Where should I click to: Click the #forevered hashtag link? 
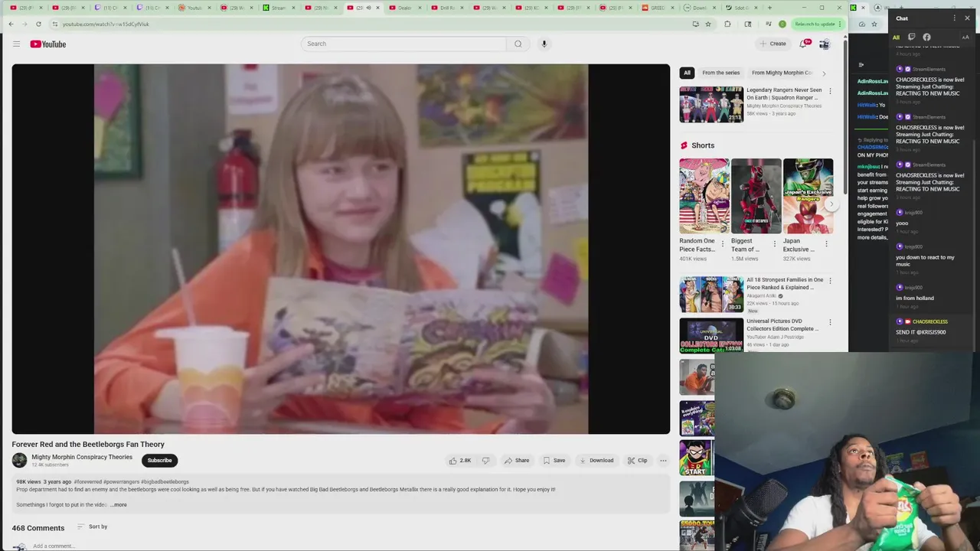[87, 482]
